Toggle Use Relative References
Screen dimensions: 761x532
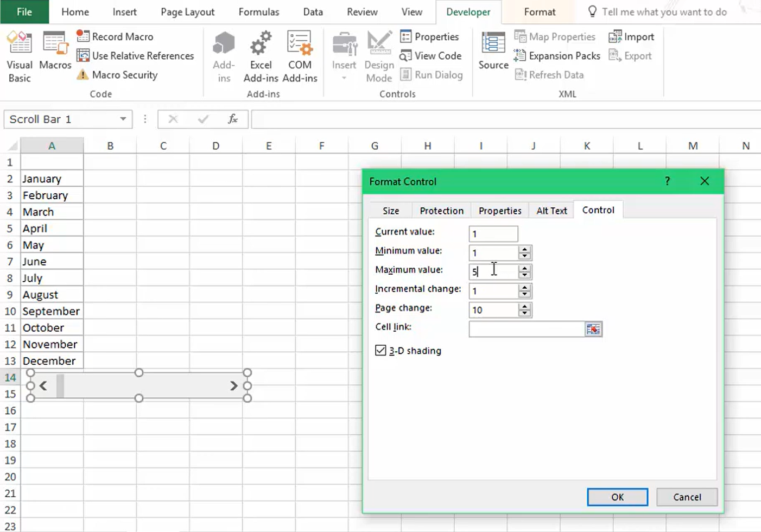click(x=135, y=55)
